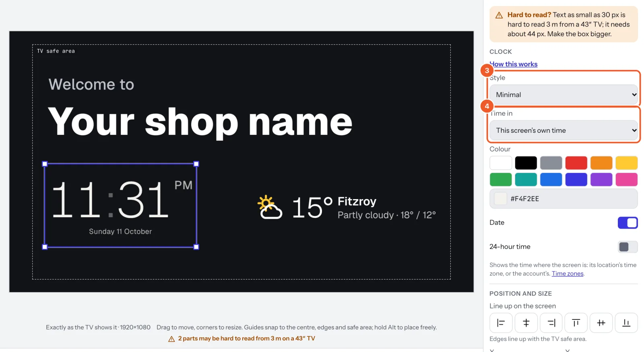Pick the green colour swatch
The image size is (644, 352).
501,179
